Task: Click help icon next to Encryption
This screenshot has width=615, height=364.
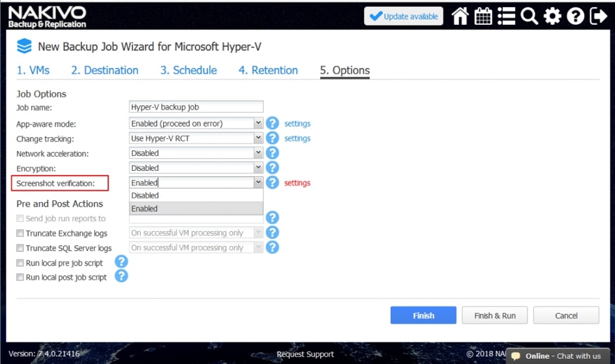Action: point(273,168)
